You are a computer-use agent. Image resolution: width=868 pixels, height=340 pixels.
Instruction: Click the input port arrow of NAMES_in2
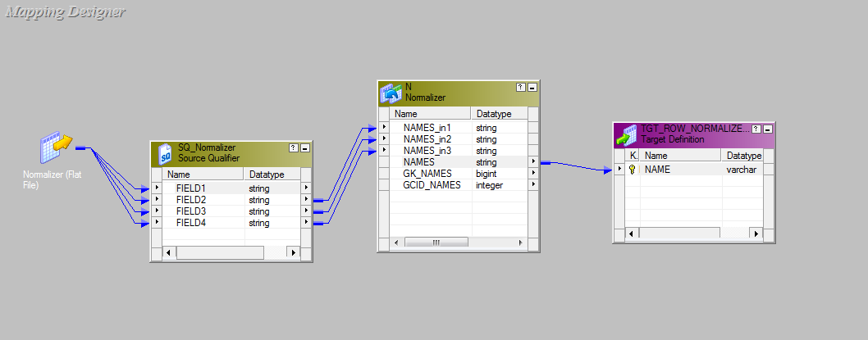click(x=384, y=138)
